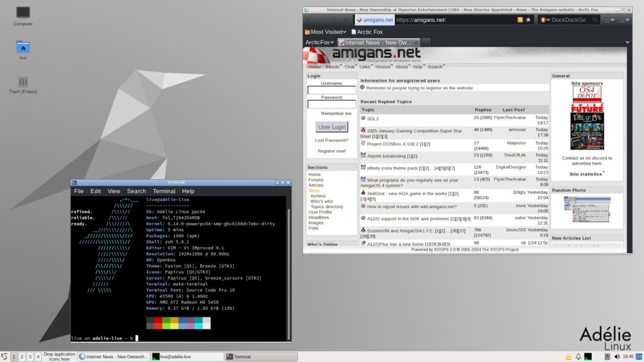Click the system monitor tray icon
This screenshot has height=362, width=644.
coord(588,357)
